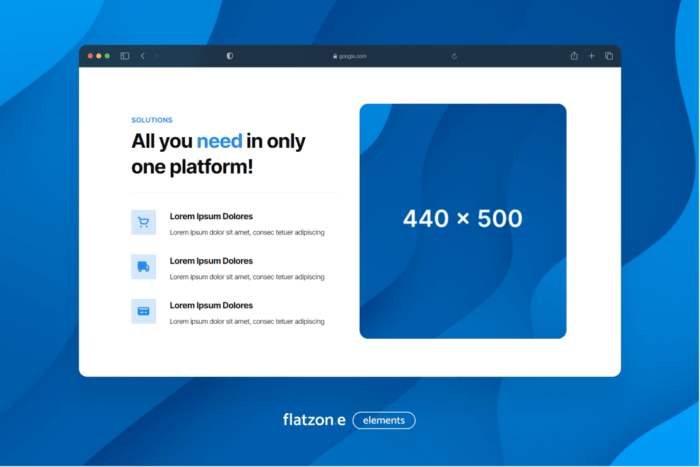Click the elements badge button
The image size is (700, 467).
(x=384, y=420)
